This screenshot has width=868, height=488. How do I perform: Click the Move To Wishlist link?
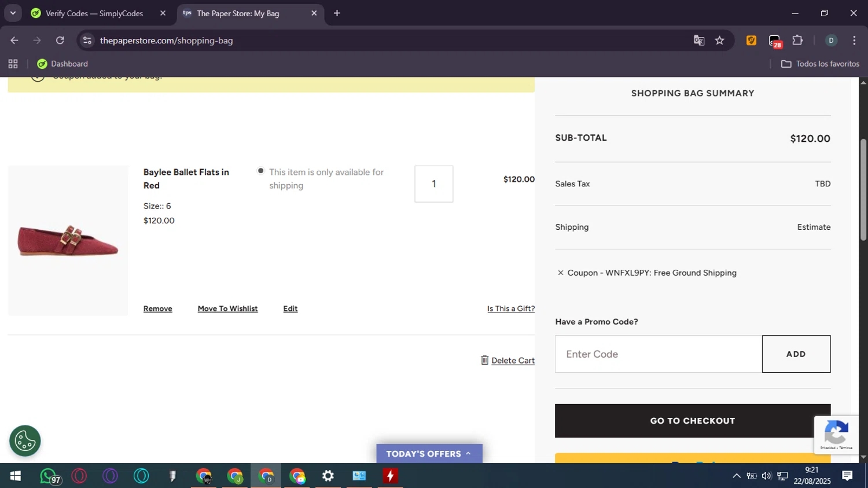[x=227, y=309]
